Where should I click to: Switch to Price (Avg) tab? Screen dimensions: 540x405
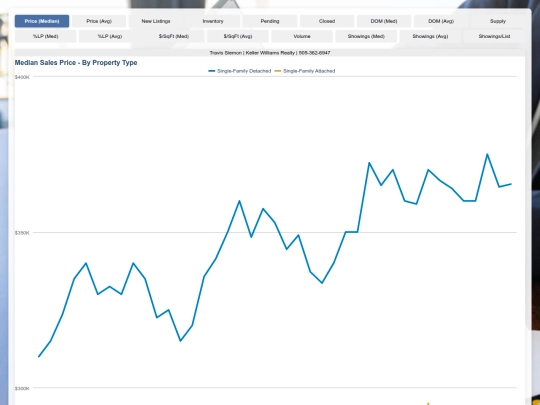click(99, 21)
